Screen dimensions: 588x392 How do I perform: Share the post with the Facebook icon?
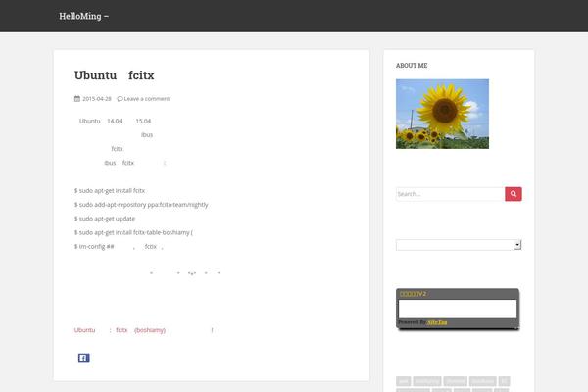tap(83, 358)
